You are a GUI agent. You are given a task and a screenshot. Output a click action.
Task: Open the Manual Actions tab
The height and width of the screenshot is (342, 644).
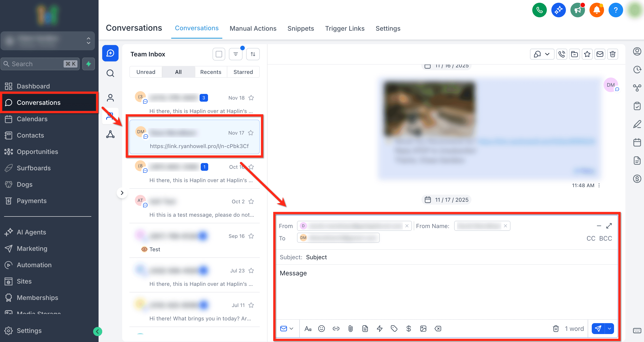[253, 28]
